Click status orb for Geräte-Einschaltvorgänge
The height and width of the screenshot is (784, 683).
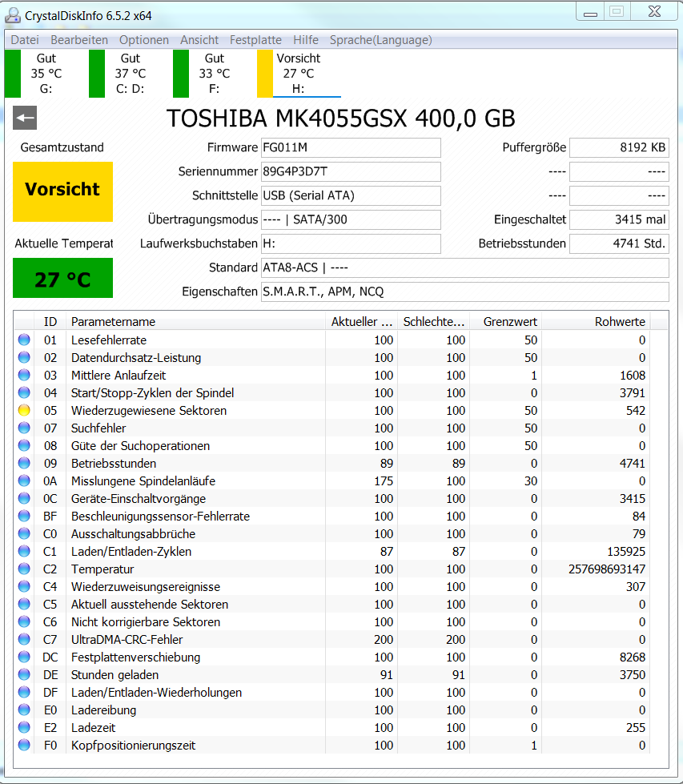pos(24,498)
